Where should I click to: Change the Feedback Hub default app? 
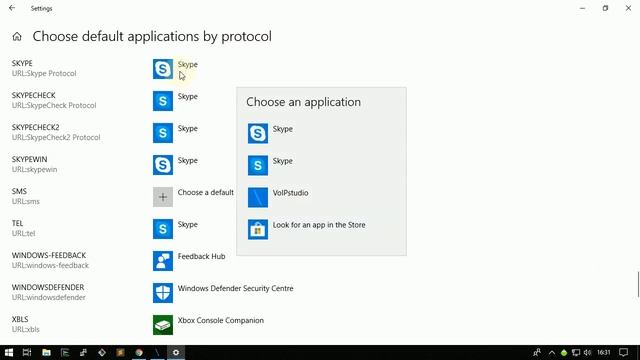pos(201,257)
